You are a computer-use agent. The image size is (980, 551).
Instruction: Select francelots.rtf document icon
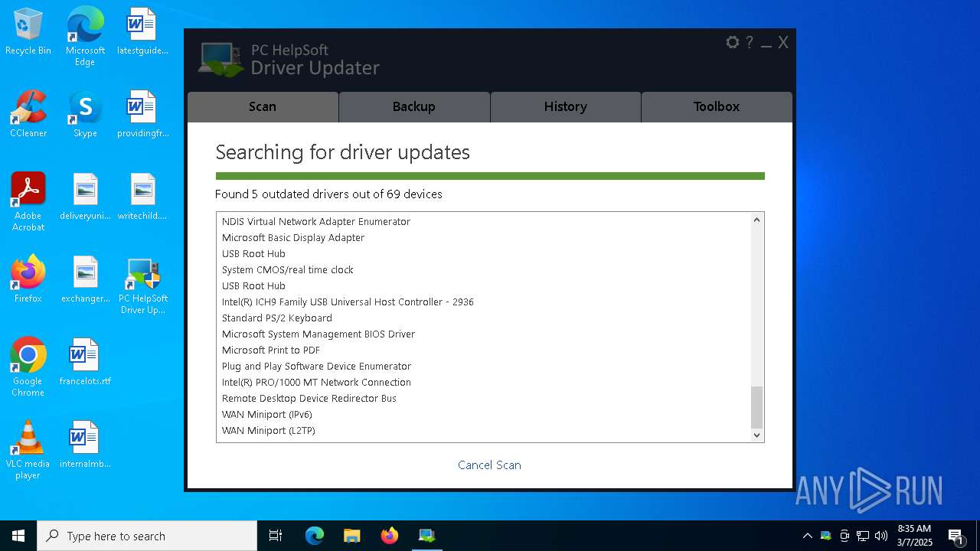(x=85, y=363)
